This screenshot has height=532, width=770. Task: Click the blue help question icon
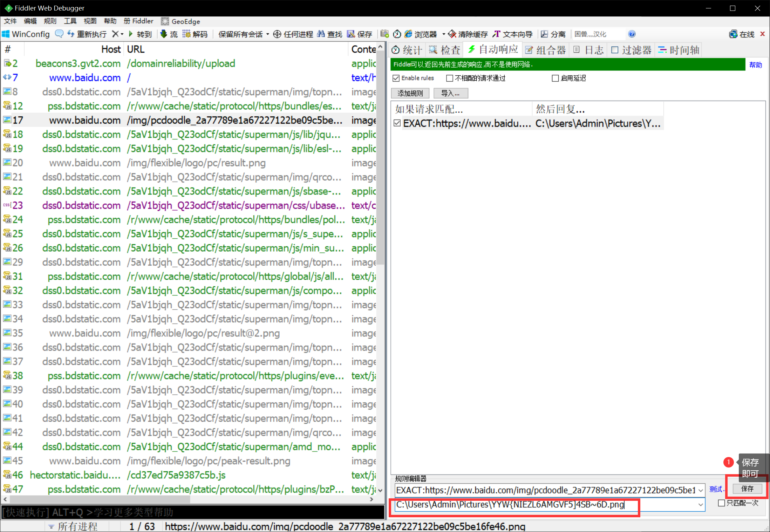click(x=632, y=34)
